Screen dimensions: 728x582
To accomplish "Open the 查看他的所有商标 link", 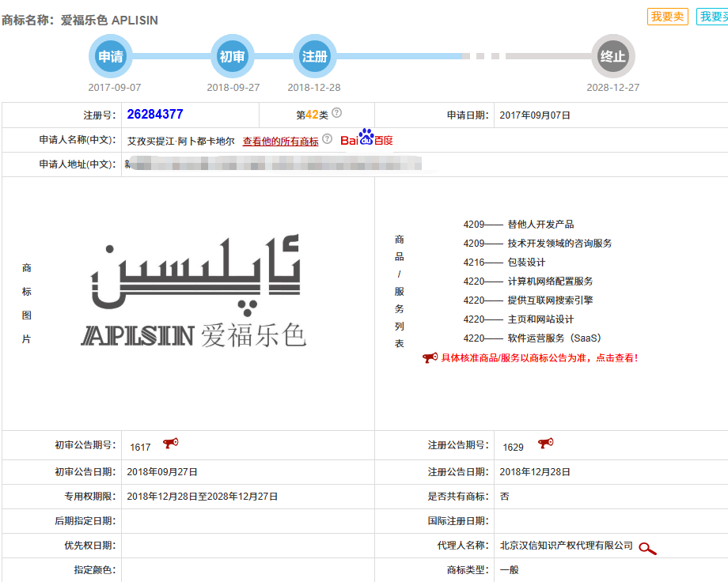I will (280, 141).
